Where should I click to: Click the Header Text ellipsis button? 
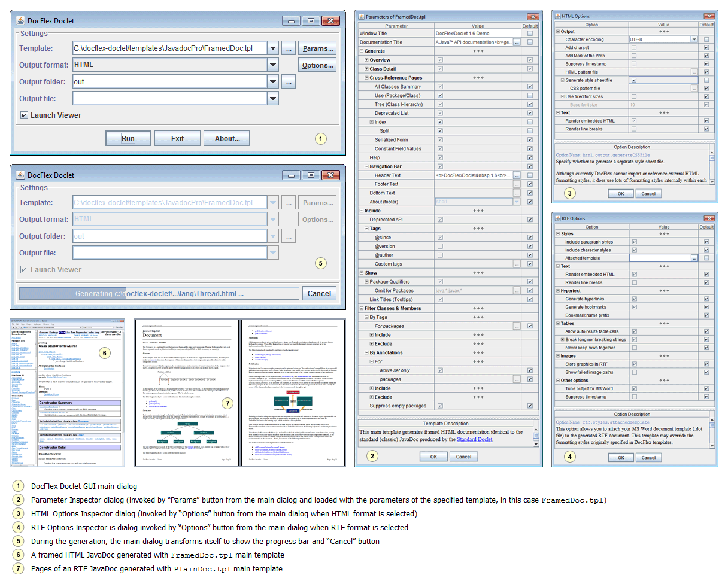(x=517, y=175)
